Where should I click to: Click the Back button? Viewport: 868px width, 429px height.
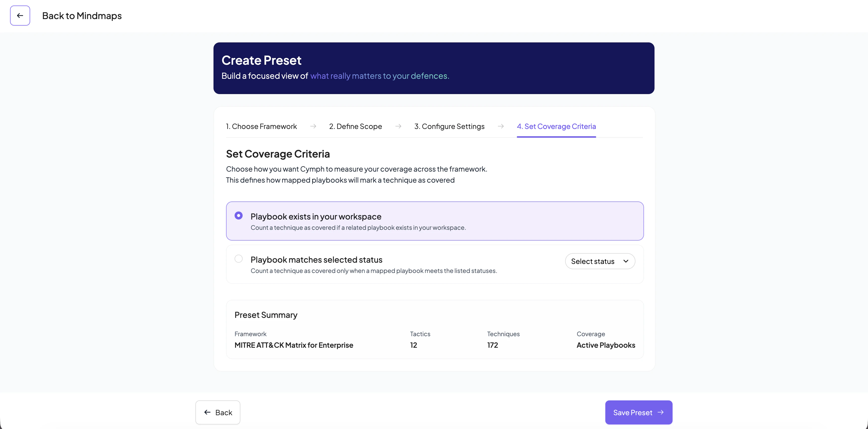[x=218, y=412]
